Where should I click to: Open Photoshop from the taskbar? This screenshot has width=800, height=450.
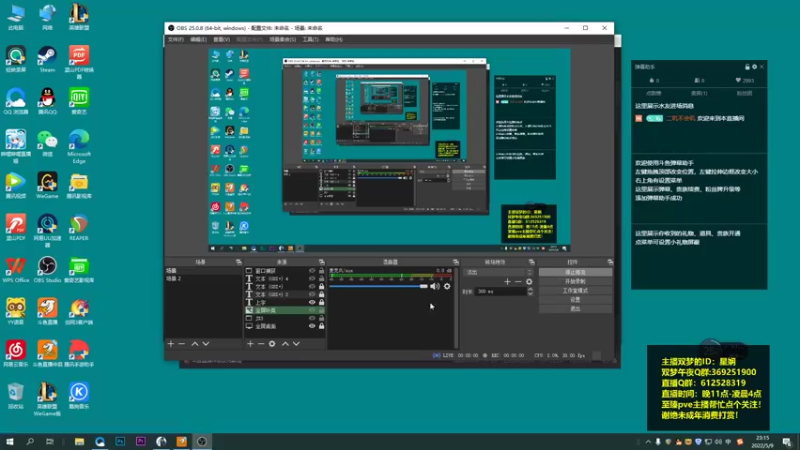[x=120, y=442]
